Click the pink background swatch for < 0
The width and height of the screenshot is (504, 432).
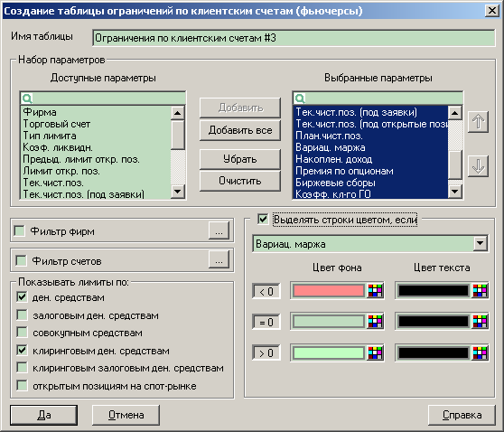coord(329,291)
